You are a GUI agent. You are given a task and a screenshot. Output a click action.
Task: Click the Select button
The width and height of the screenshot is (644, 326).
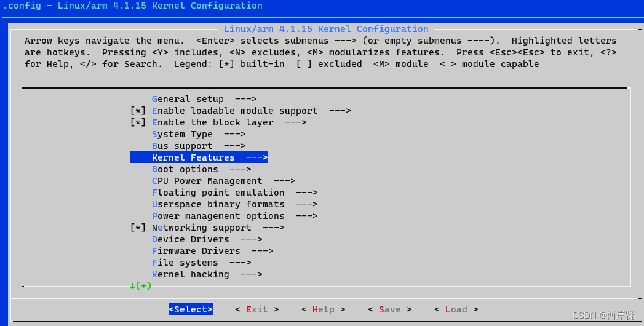(x=191, y=309)
